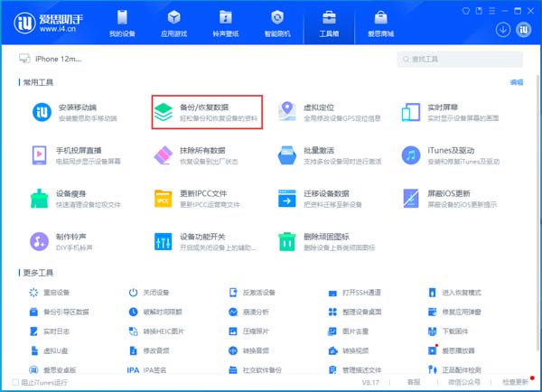
Task: Click the 检查更新 check update link
Action: (x=516, y=382)
